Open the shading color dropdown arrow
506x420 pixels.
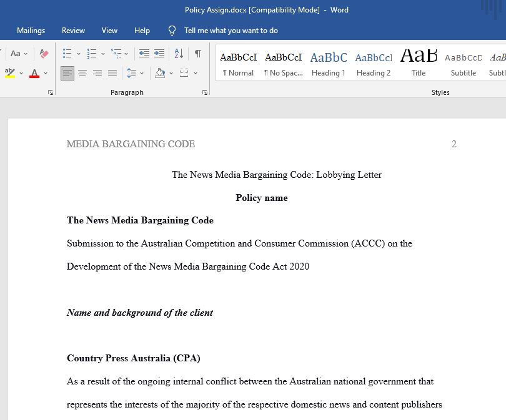[171, 74]
